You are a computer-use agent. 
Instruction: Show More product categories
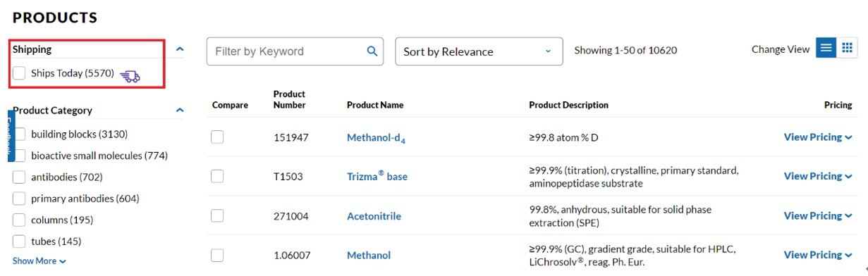click(39, 261)
